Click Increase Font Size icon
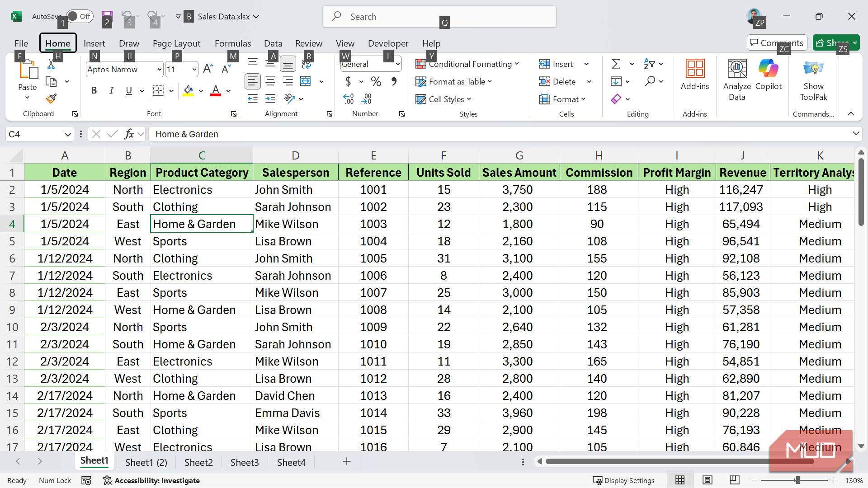The image size is (868, 488). click(x=208, y=69)
